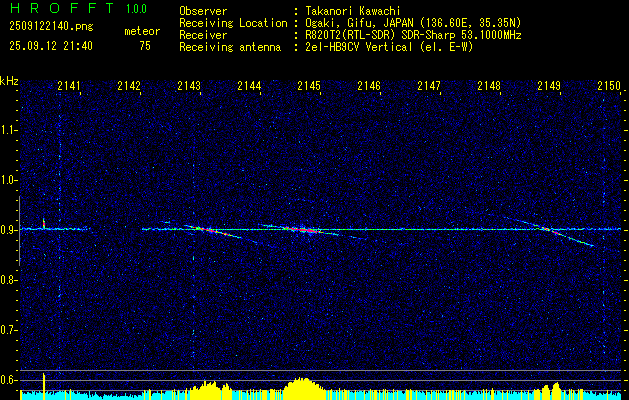Image resolution: width=629 pixels, height=400 pixels.
Task: Click the 0.9 kHz frequency label
Action: pos(9,230)
